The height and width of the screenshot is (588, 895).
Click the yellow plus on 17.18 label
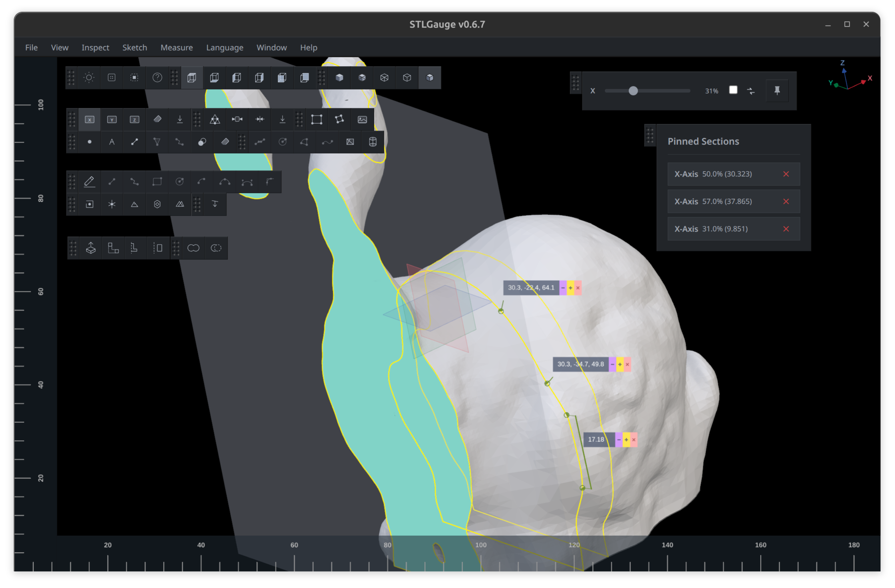point(626,440)
